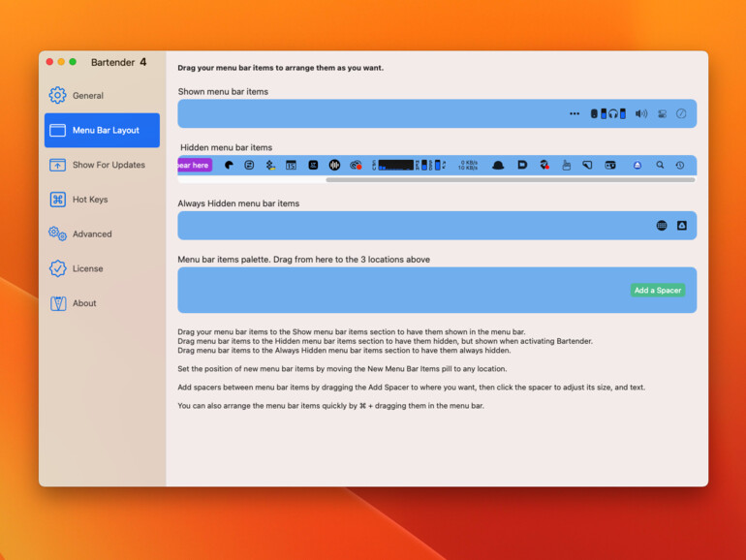Go to Advanced settings
The height and width of the screenshot is (560, 746).
point(91,234)
